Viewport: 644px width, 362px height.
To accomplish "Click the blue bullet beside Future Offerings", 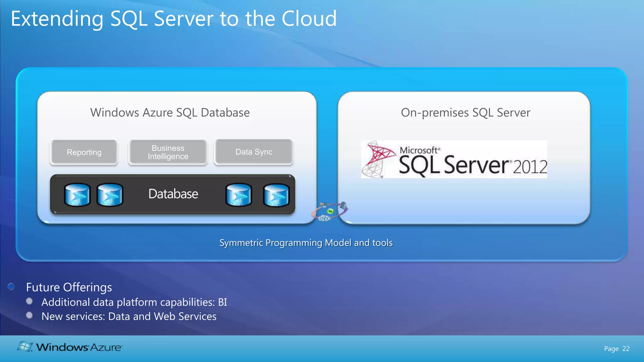I will [x=11, y=286].
